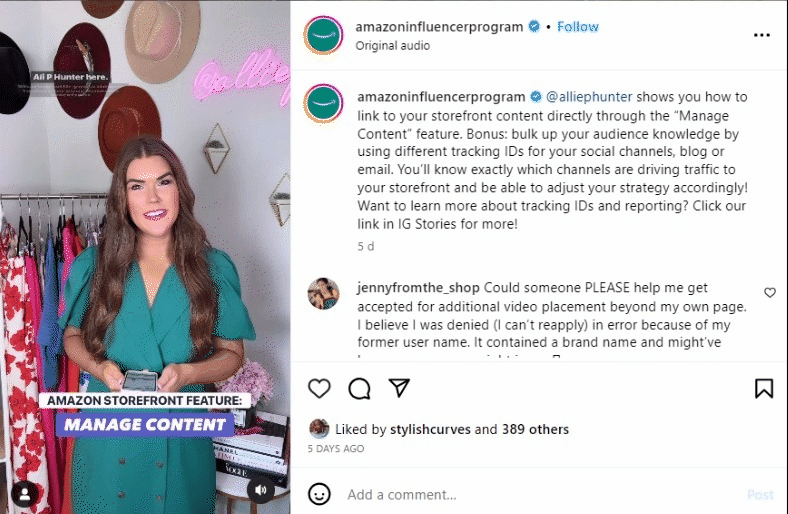Open comments with speech bubble icon
This screenshot has width=788, height=514.
(x=359, y=388)
